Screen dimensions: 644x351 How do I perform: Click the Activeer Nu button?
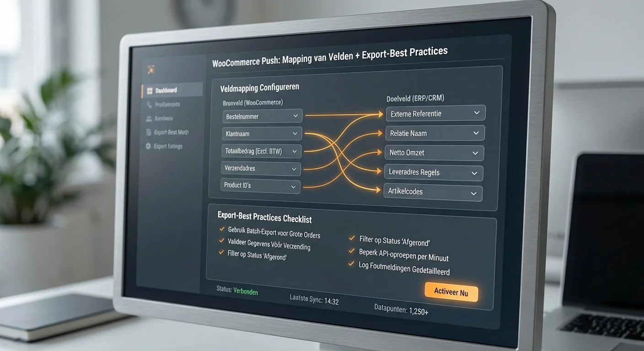pos(451,292)
